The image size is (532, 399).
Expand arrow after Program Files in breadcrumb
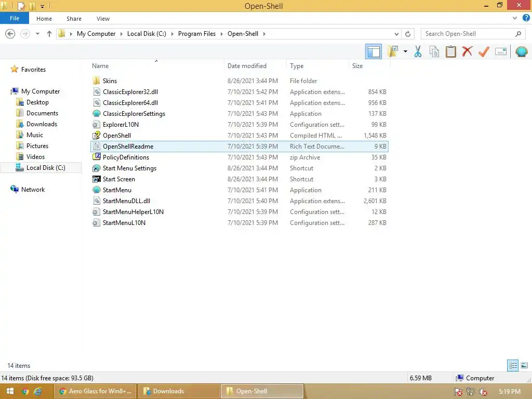221,34
